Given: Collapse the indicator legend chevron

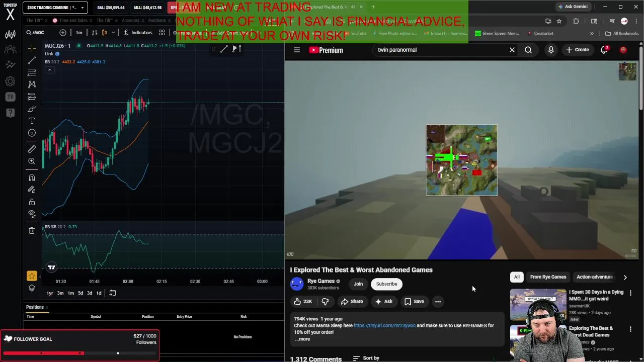Looking at the screenshot, I should pyautogui.click(x=49, y=70).
